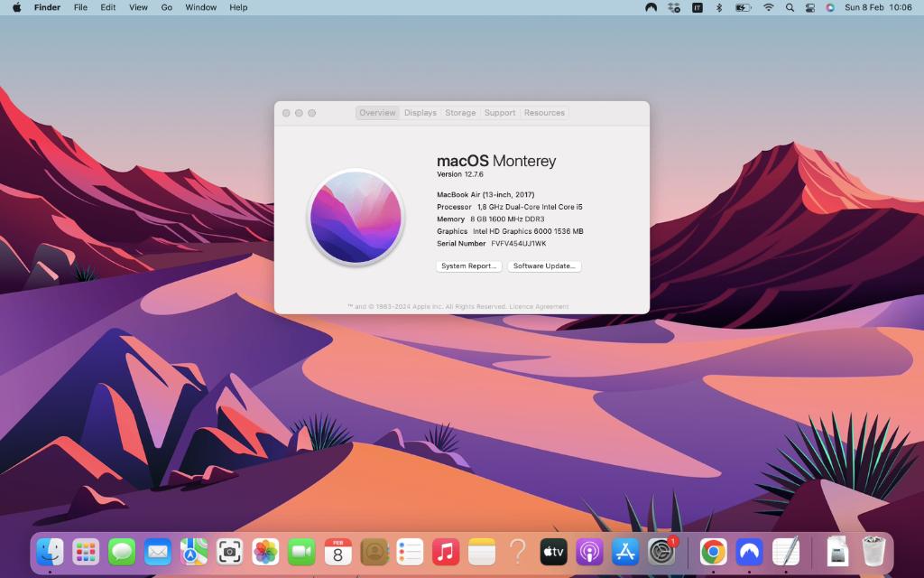Open Calendar showing February 8
Image resolution: width=924 pixels, height=578 pixels.
tap(338, 551)
